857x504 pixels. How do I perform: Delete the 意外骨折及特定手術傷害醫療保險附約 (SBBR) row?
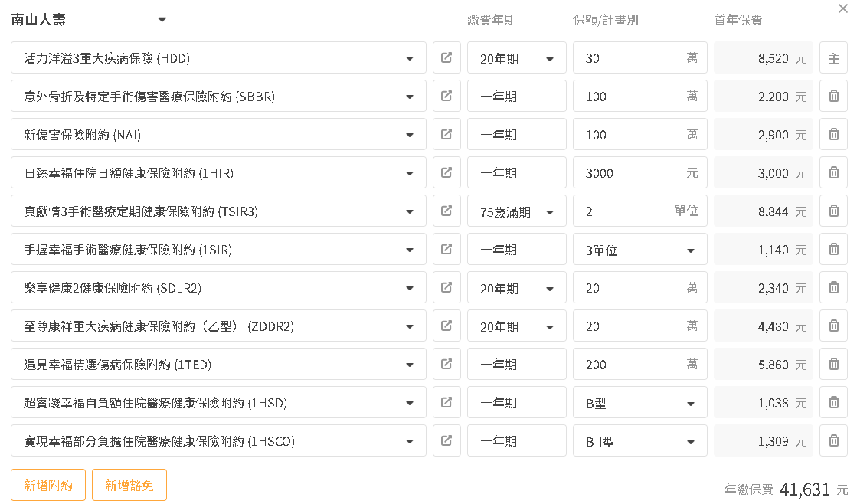(x=833, y=97)
